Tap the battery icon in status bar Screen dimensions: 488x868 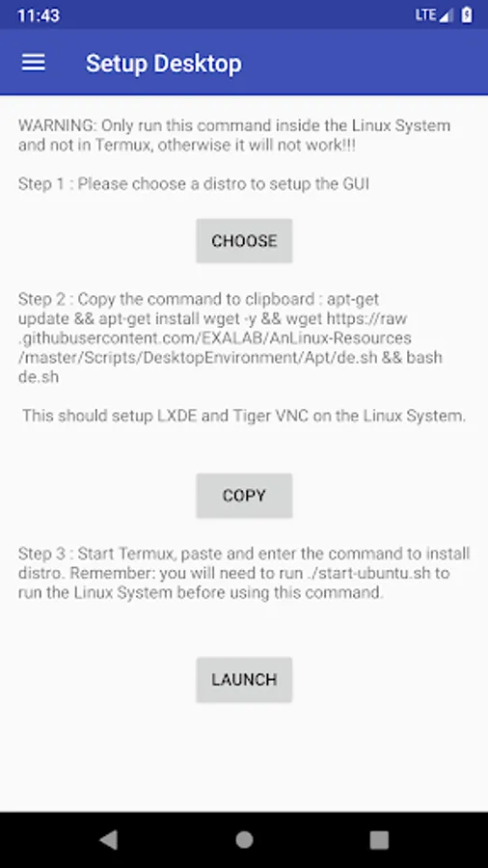tap(467, 14)
